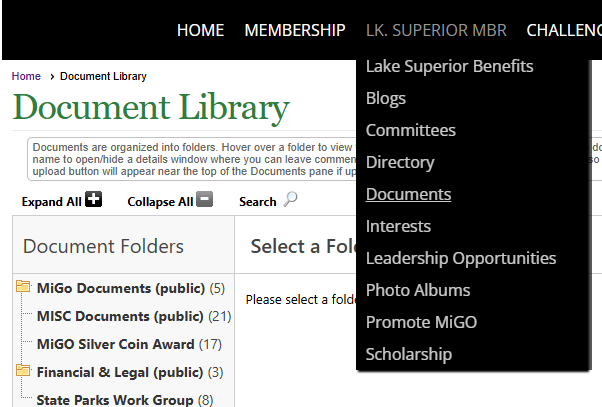Image resolution: width=602 pixels, height=407 pixels.
Task: Go to HOME in the navigation bar
Action: pos(200,30)
